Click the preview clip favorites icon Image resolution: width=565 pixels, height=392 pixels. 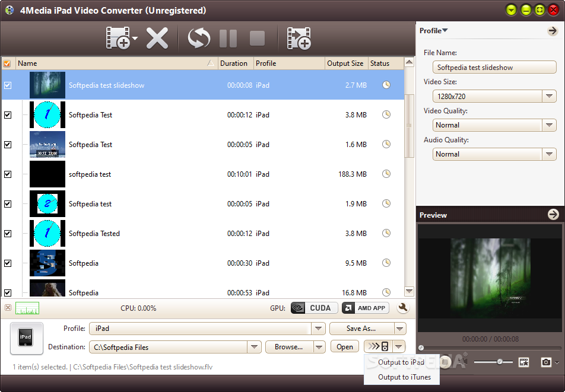pyautogui.click(x=524, y=362)
